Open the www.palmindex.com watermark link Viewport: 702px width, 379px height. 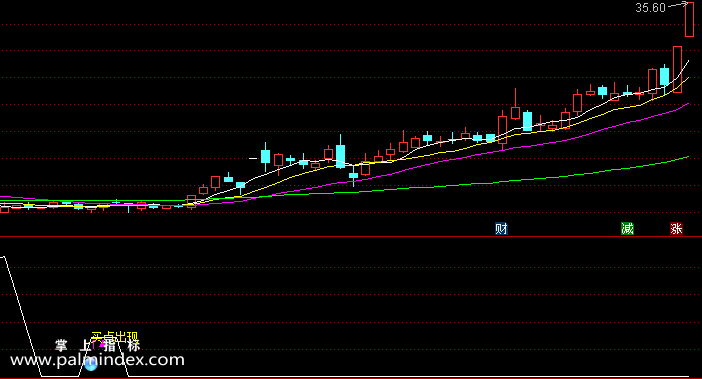97,360
